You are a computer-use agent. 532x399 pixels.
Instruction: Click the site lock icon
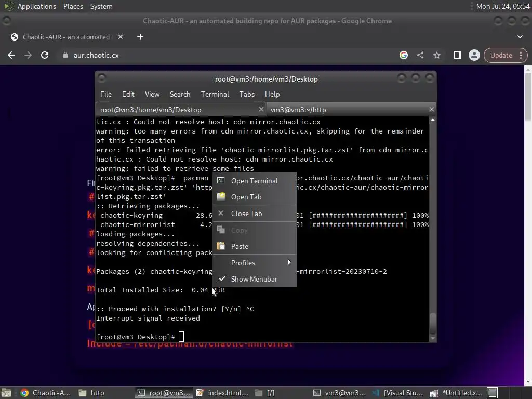(65, 55)
